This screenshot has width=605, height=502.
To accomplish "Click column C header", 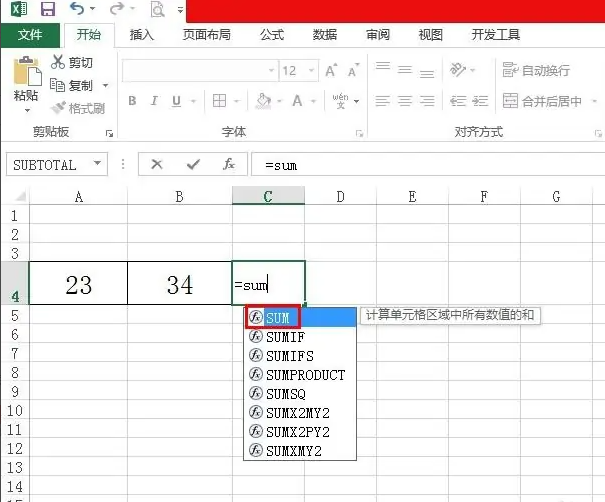I will click(x=268, y=196).
